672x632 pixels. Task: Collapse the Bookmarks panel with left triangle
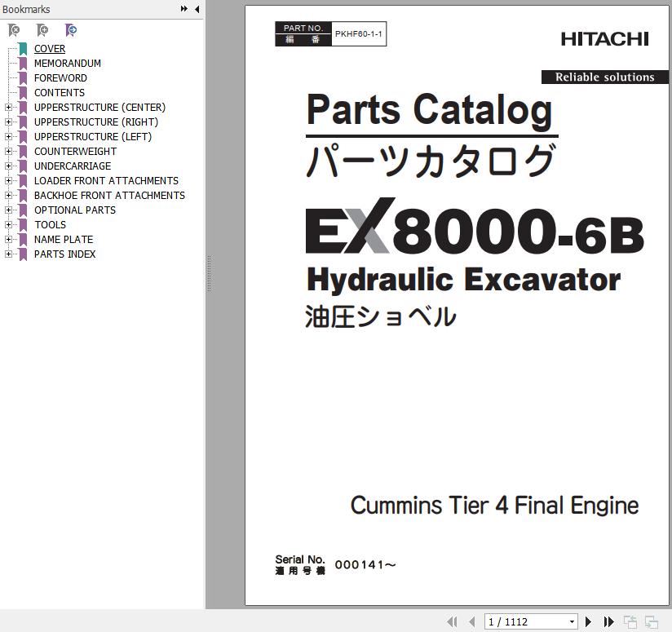(197, 9)
